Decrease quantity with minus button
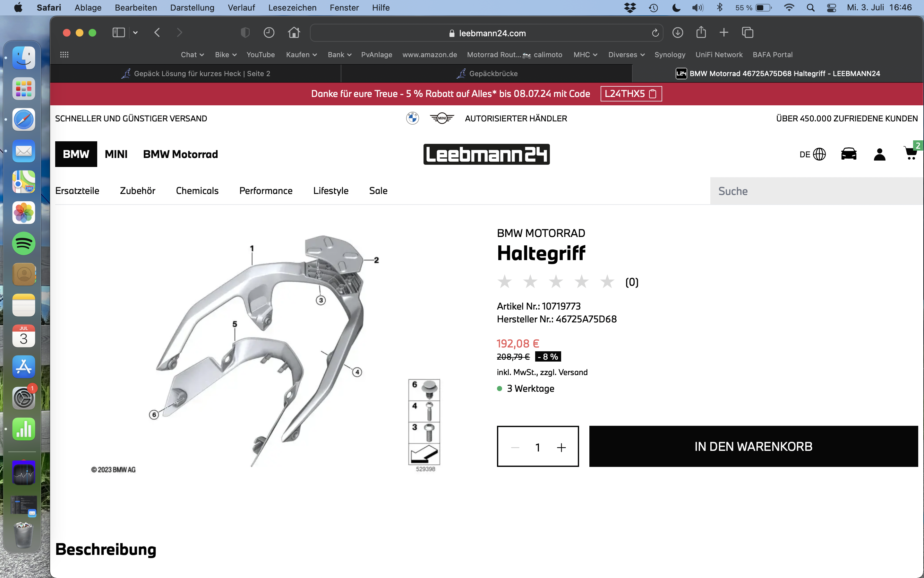 (x=515, y=448)
